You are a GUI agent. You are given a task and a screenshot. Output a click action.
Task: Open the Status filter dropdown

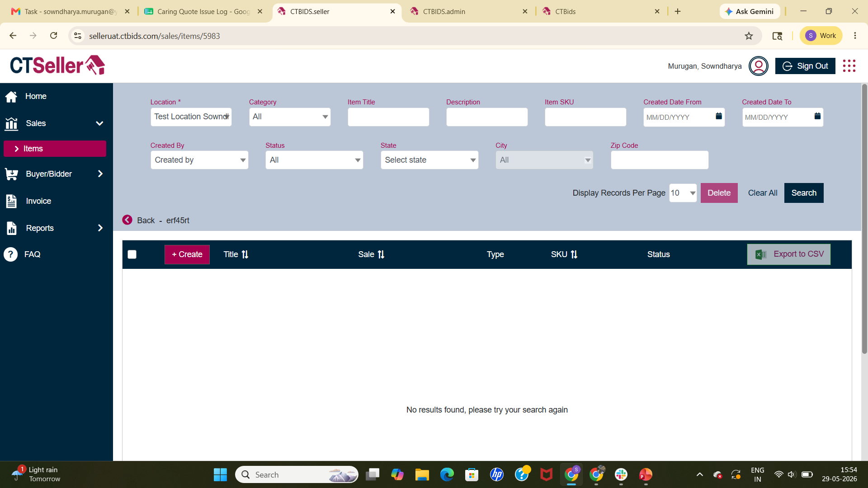tap(314, 160)
